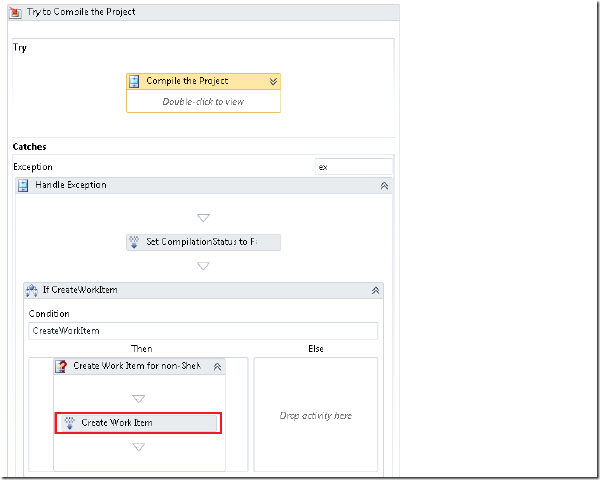Click the Try section label
Screen dimensions: 600x480
tap(20, 47)
